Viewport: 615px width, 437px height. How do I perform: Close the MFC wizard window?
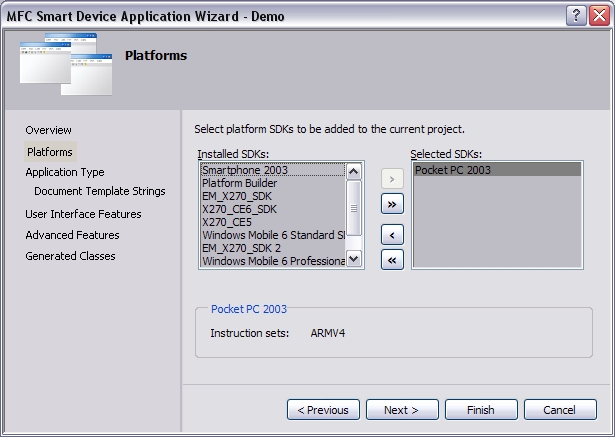[600, 16]
